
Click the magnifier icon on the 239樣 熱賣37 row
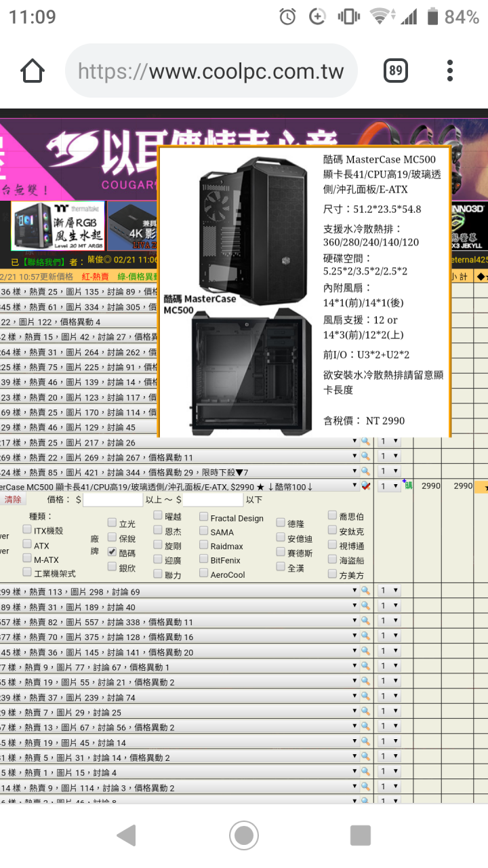(365, 696)
